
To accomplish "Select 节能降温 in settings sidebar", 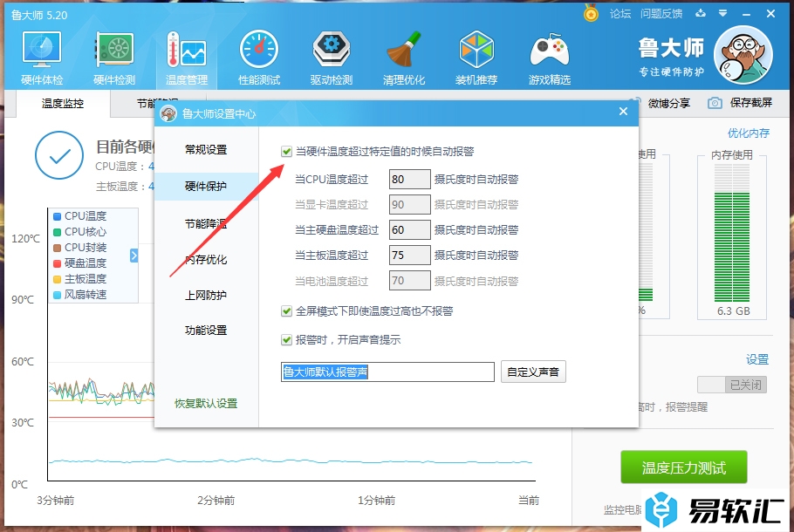I will (x=206, y=224).
